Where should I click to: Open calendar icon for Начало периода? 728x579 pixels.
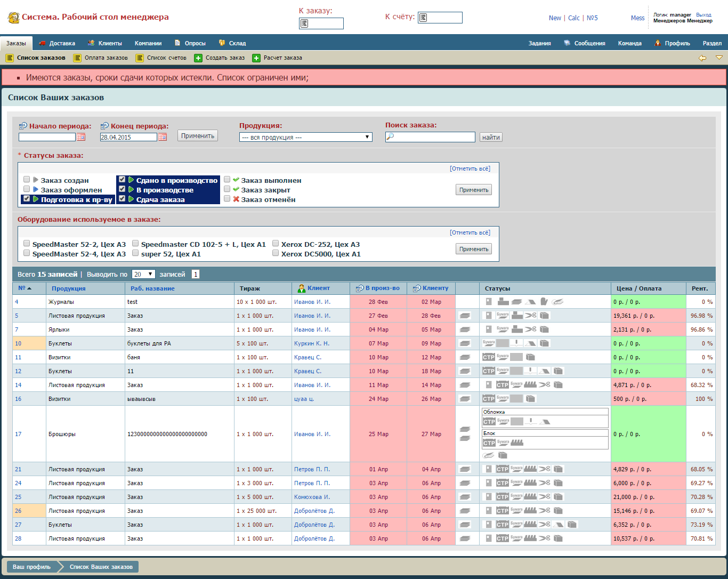(x=81, y=137)
